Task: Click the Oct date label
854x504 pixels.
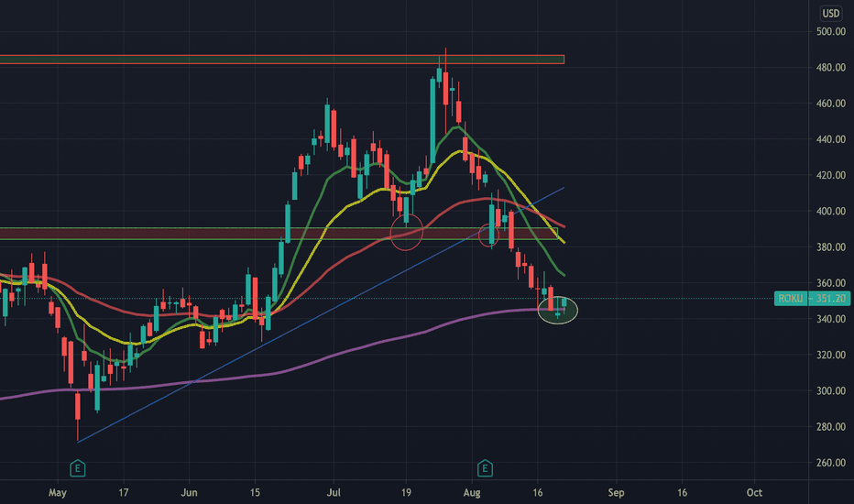Action: [754, 493]
